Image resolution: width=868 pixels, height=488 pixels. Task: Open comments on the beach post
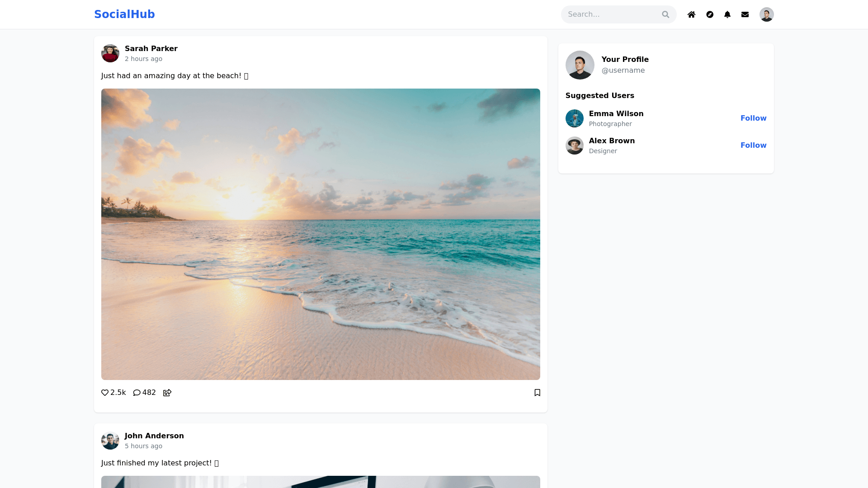tap(137, 393)
